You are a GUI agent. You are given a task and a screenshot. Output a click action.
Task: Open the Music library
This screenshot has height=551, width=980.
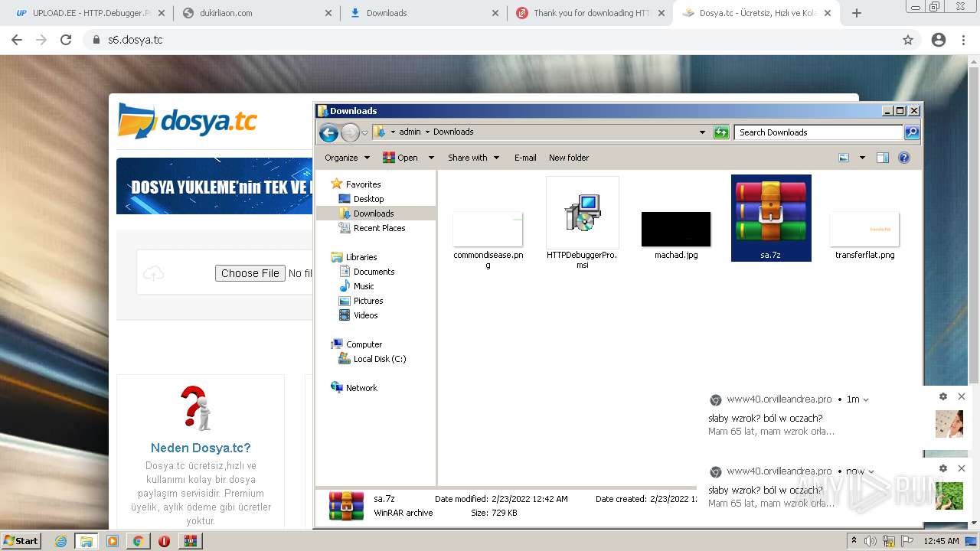(364, 286)
